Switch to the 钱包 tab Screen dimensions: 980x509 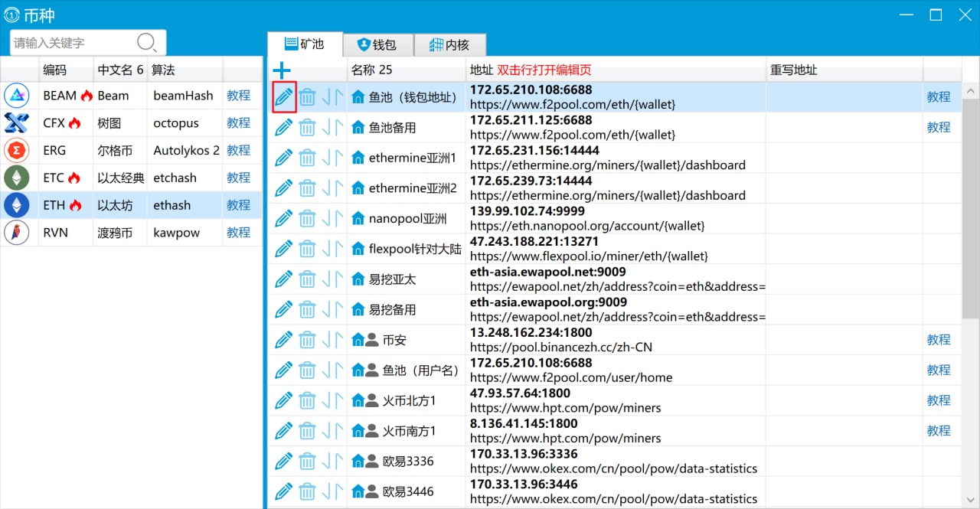tap(378, 45)
